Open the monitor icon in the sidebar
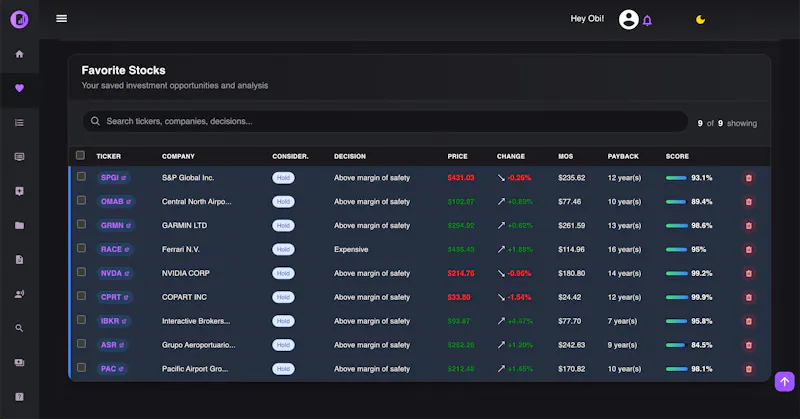This screenshot has height=419, width=800. pos(19,157)
